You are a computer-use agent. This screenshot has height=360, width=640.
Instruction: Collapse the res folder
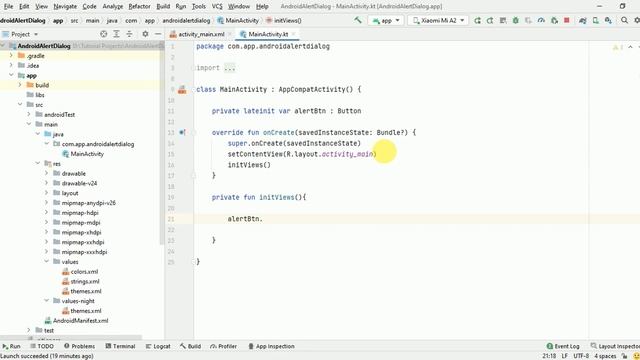38,163
